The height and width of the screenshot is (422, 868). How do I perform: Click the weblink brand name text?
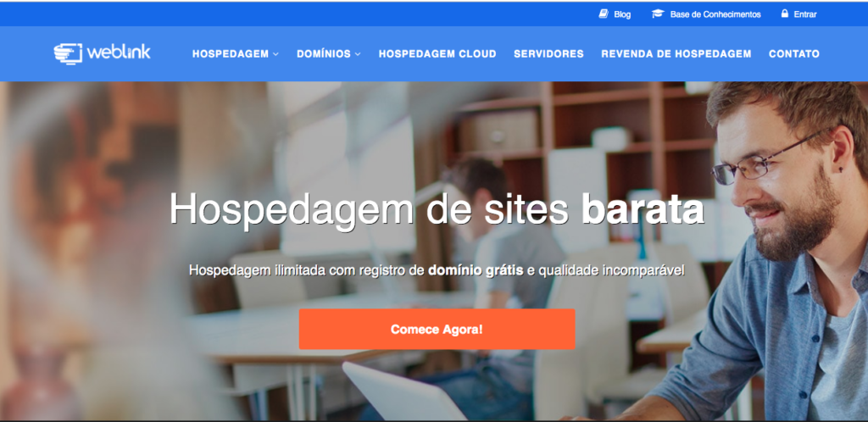pyautogui.click(x=119, y=53)
